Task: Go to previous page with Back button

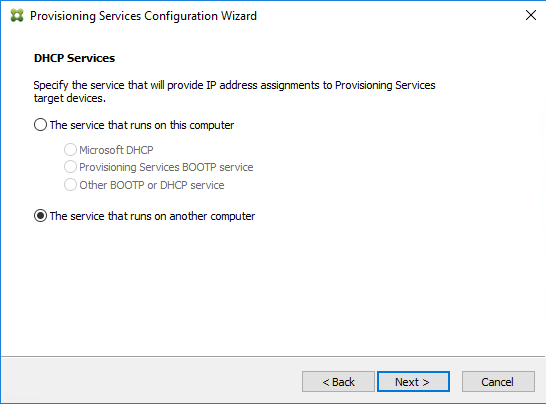Action: point(338,382)
